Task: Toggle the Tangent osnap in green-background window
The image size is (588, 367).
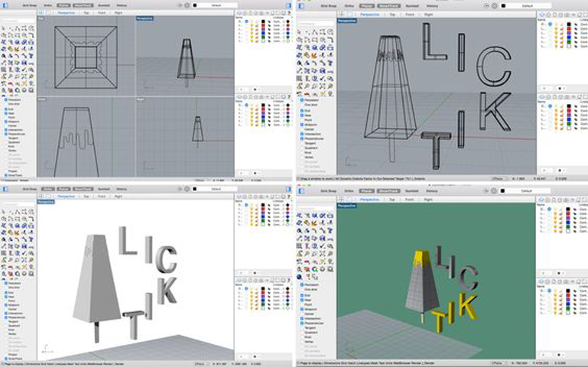Action: [x=310, y=328]
